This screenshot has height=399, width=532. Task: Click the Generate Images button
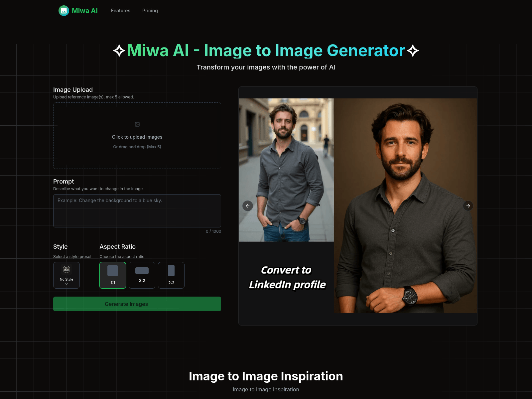tap(137, 304)
